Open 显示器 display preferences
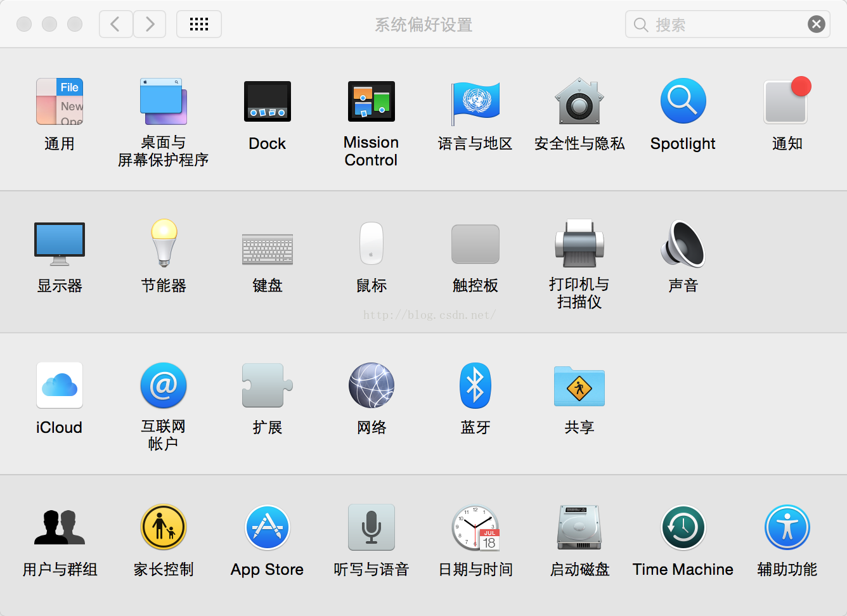 pos(60,244)
